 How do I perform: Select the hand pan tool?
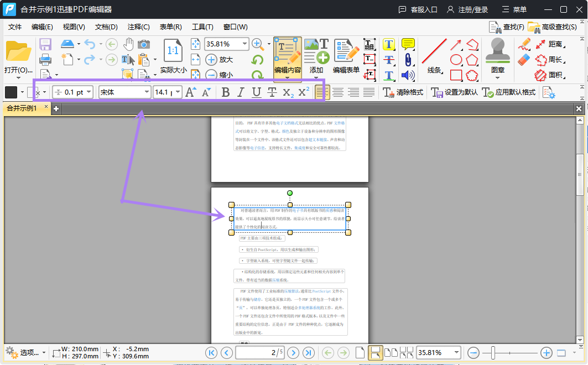128,44
